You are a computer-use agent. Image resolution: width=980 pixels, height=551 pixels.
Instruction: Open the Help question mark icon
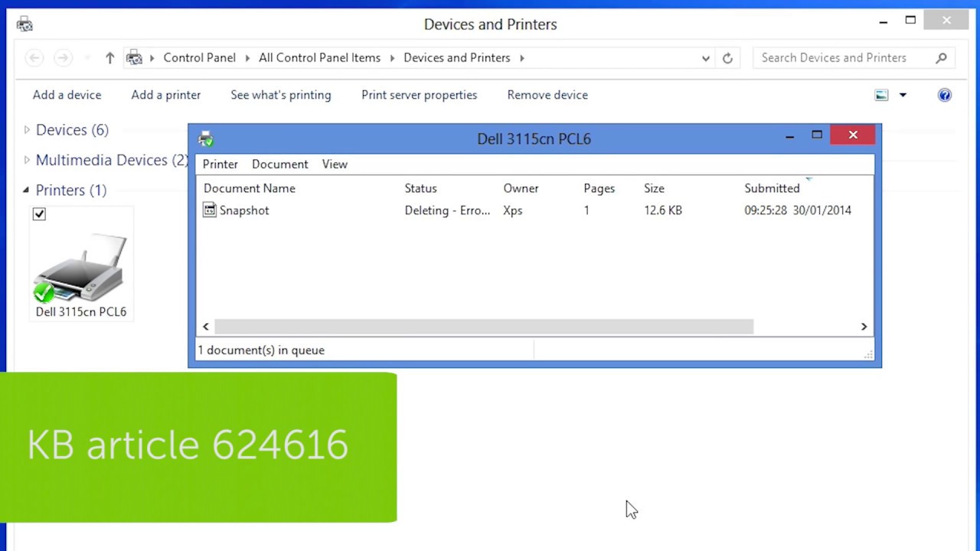[x=945, y=95]
